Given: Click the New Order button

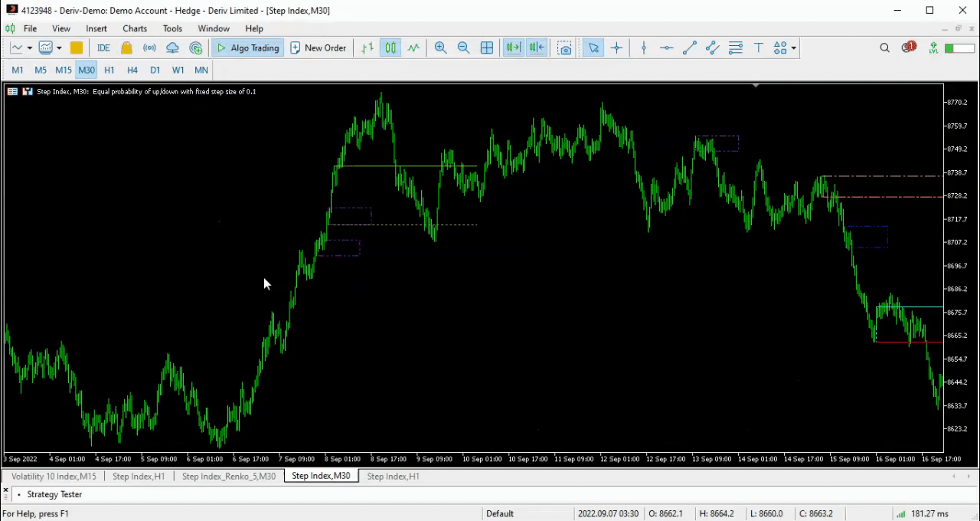Looking at the screenshot, I should coord(318,48).
